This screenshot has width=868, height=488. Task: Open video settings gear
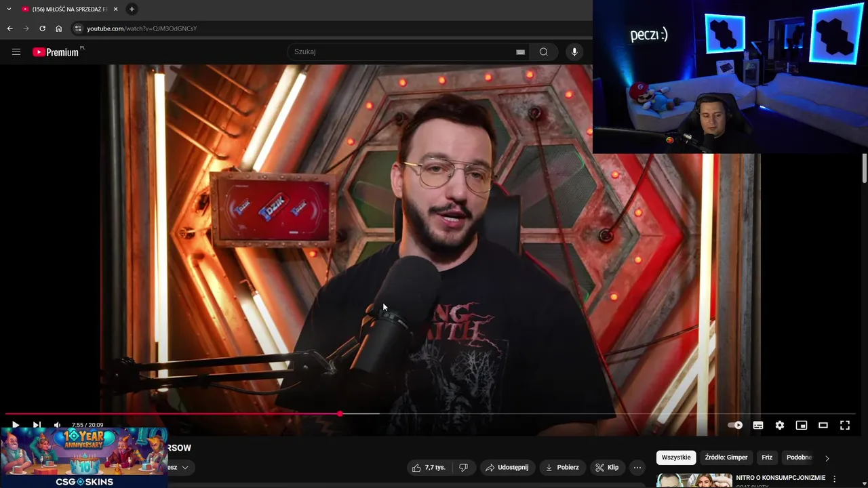[780, 425]
